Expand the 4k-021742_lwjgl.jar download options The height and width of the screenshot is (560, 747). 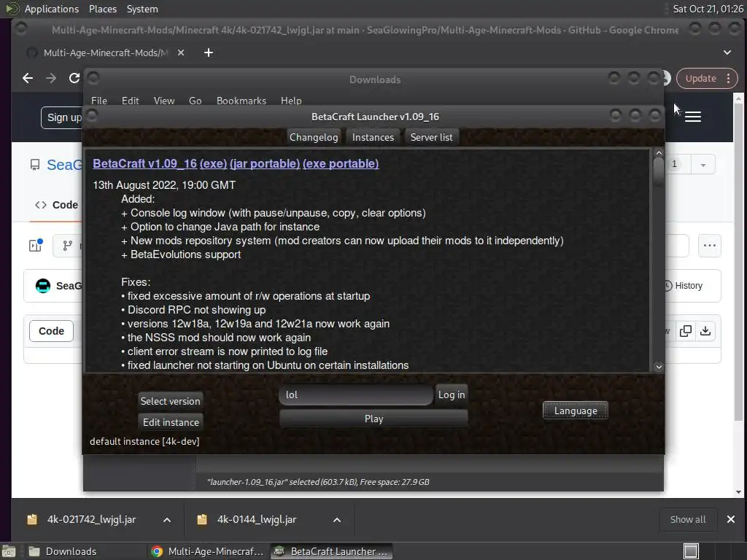[x=167, y=520]
